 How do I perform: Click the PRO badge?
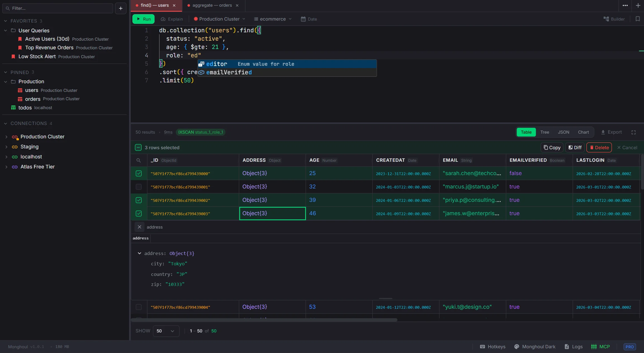click(x=630, y=347)
